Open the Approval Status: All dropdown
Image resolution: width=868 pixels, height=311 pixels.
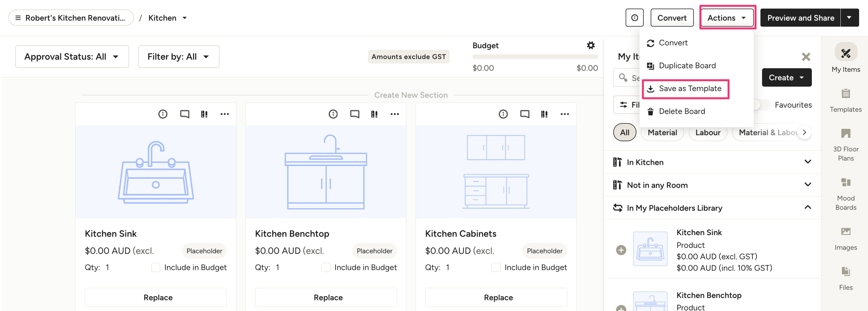point(72,56)
